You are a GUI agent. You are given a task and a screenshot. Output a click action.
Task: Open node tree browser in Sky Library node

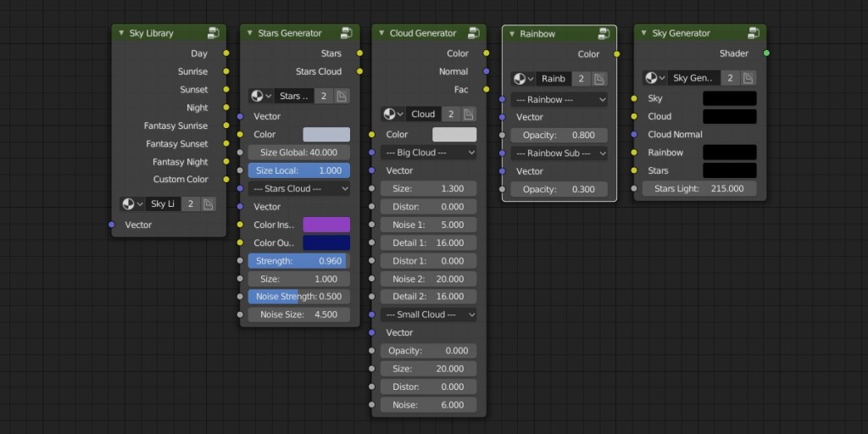(x=131, y=204)
